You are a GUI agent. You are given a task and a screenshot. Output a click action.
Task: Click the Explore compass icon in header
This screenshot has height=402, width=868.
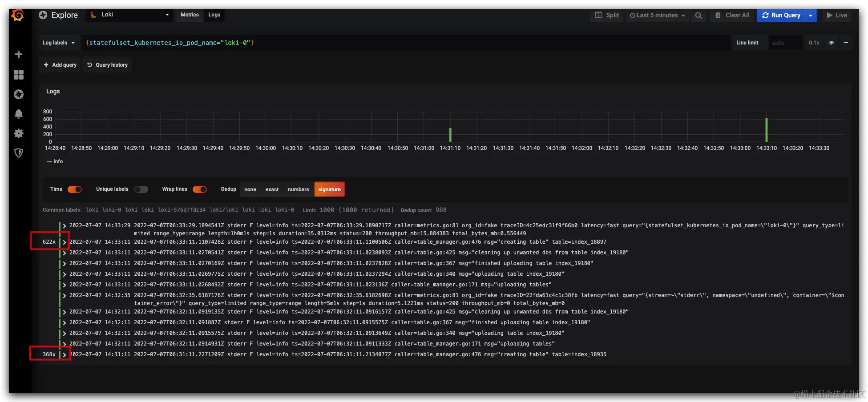(43, 15)
